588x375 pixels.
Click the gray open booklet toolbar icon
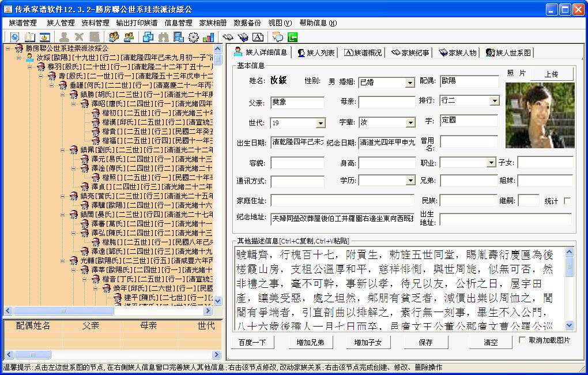(228, 37)
